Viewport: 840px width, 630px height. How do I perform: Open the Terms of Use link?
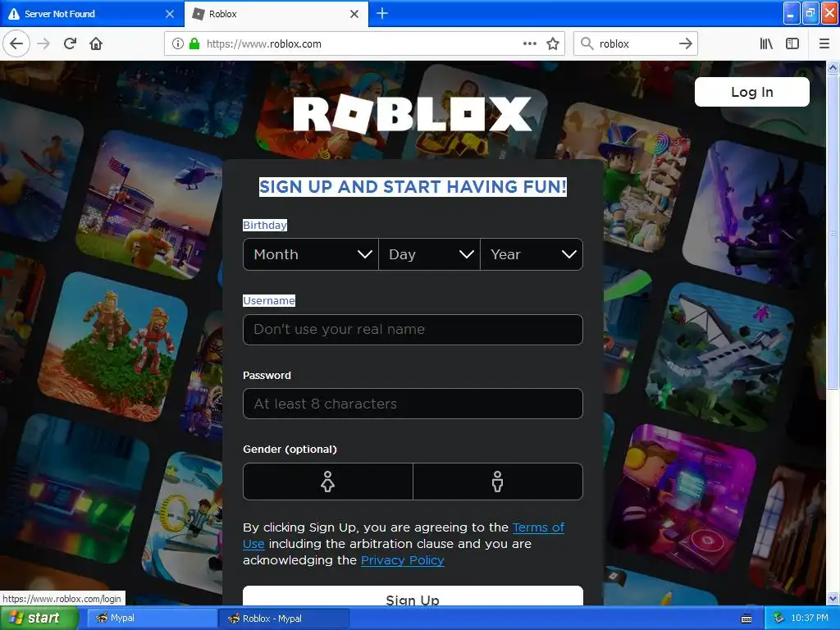(x=538, y=527)
